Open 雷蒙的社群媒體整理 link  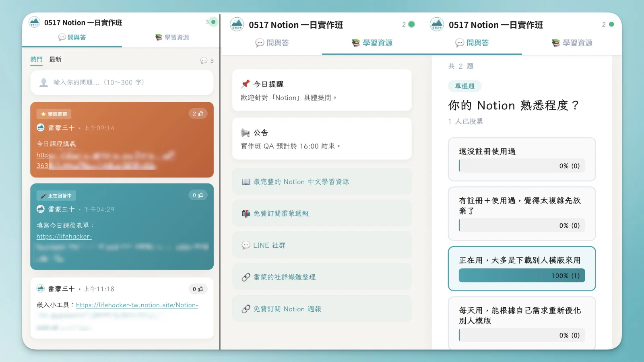coord(322,277)
